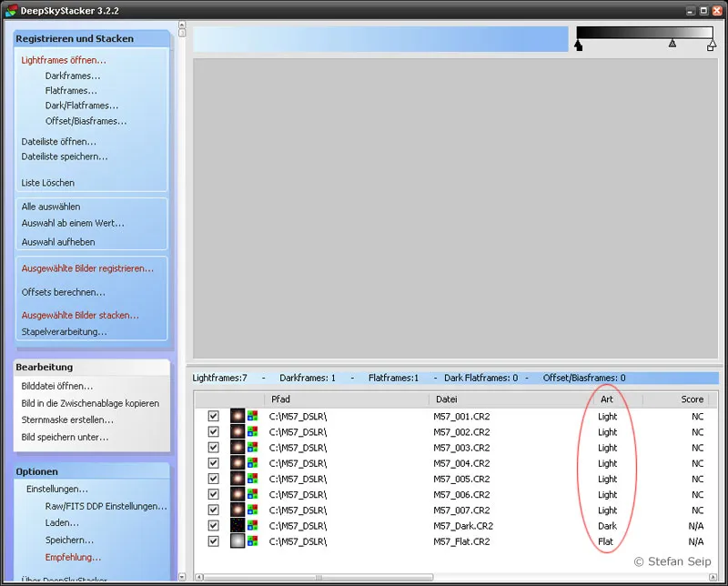Click Auswahl ab einem Wert
This screenshot has height=586, width=728.
(73, 223)
